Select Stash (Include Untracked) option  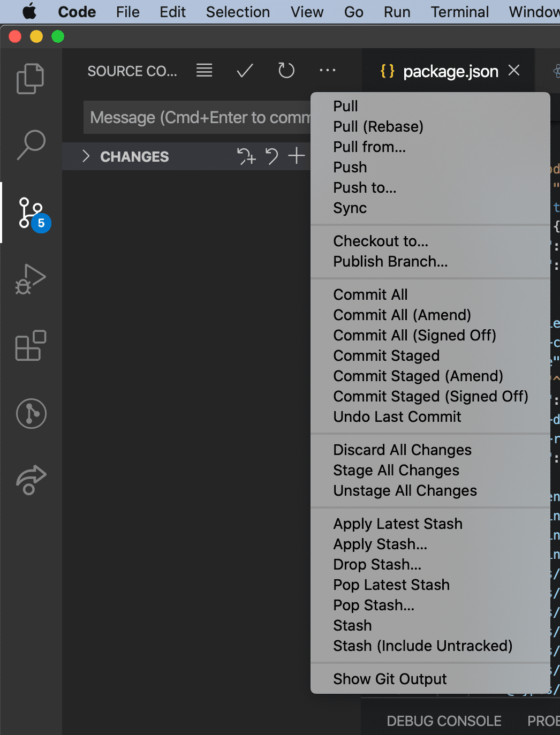[x=422, y=646]
